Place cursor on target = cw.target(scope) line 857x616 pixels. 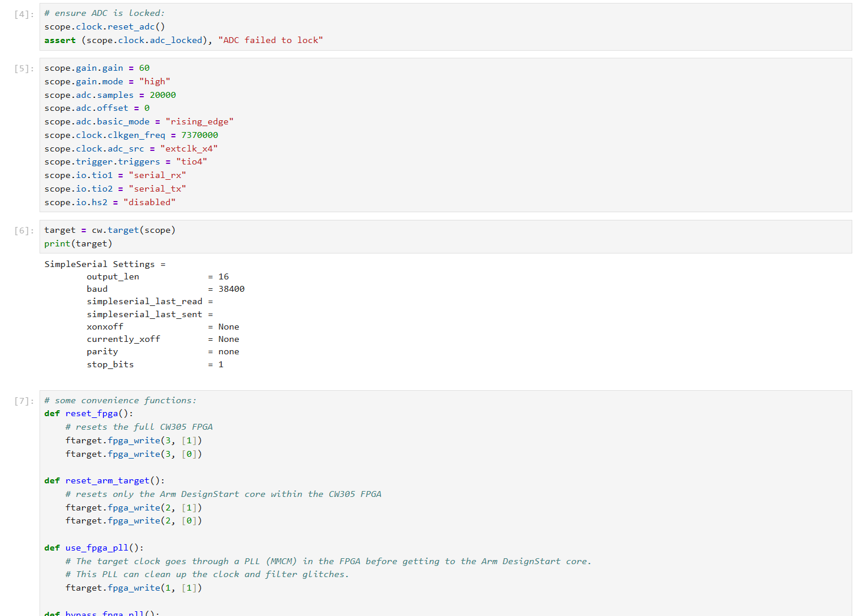coord(110,230)
